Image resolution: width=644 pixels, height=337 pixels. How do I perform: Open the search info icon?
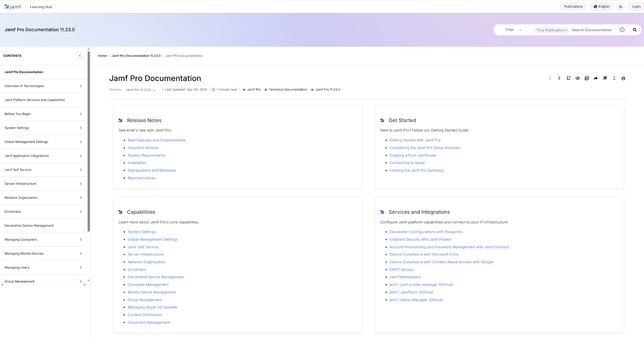point(622,30)
